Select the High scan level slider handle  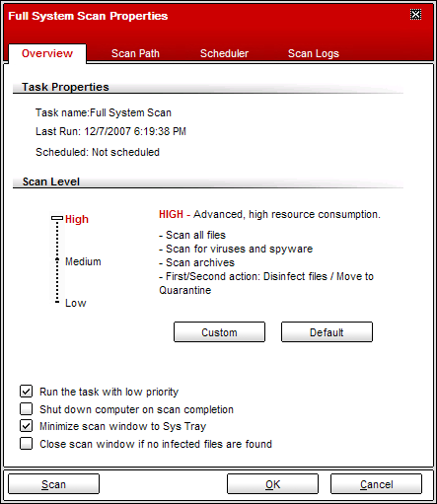(x=57, y=218)
